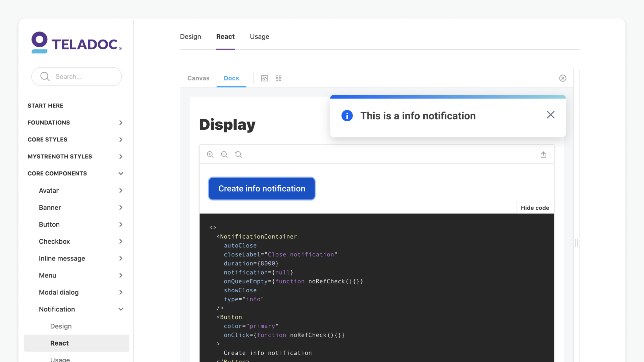This screenshot has width=644, height=362.
Task: Open Usage under Notification in sidebar
Action: click(x=60, y=359)
